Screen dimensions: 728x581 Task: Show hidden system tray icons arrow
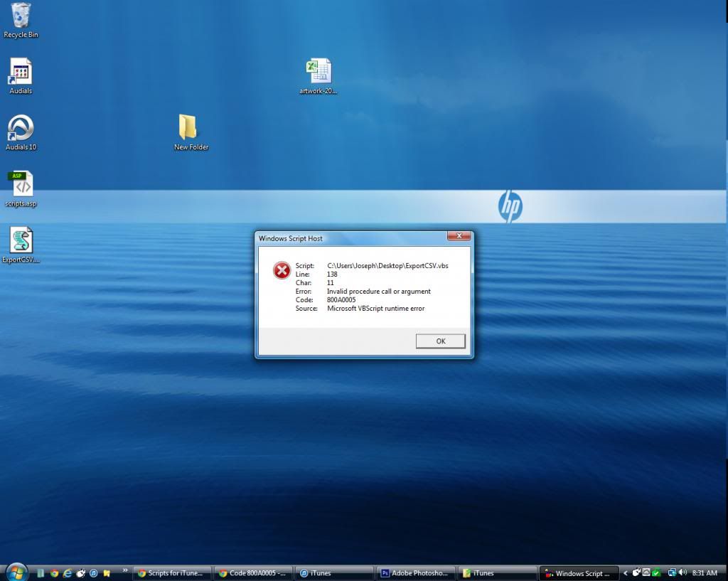(626, 572)
